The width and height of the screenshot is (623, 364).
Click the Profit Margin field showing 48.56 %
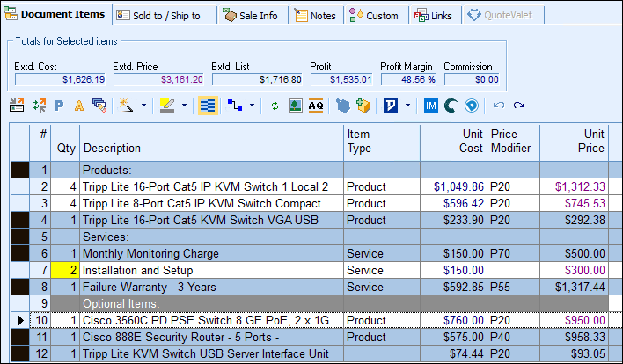coord(408,80)
